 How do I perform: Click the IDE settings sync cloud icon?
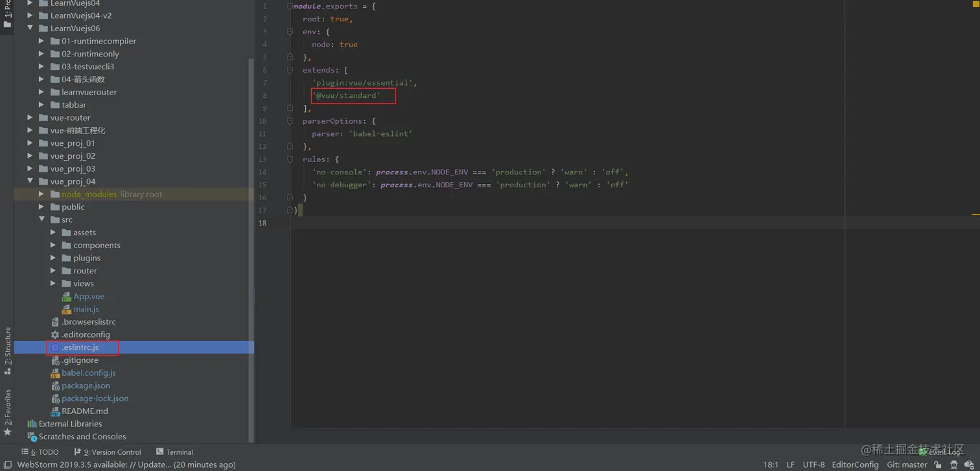pyautogui.click(x=969, y=465)
